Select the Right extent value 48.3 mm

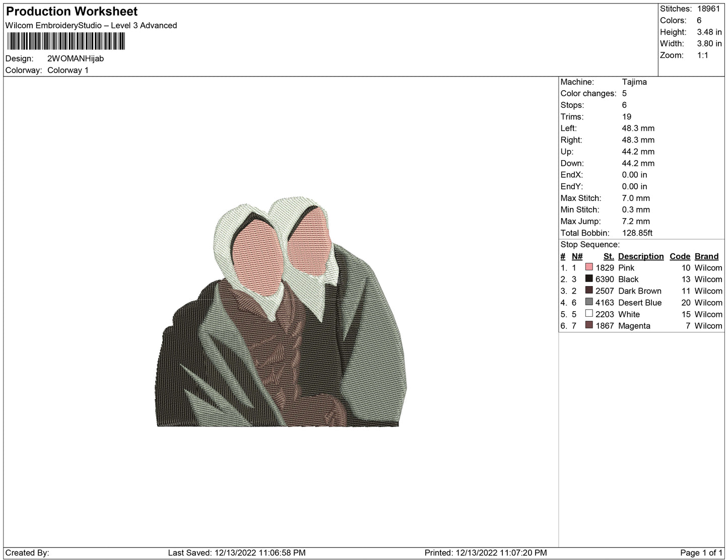638,139
